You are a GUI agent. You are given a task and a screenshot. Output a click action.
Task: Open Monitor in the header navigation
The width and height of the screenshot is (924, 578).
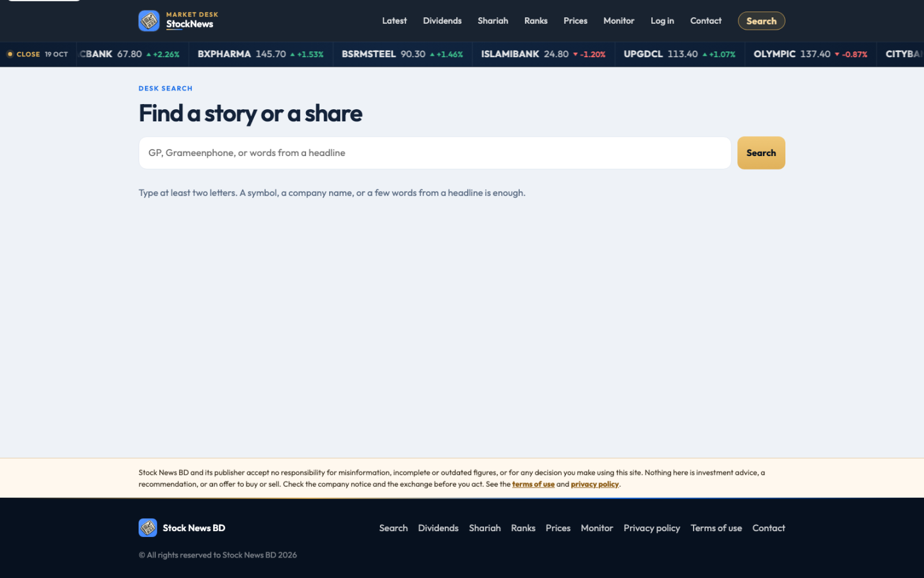coord(619,21)
